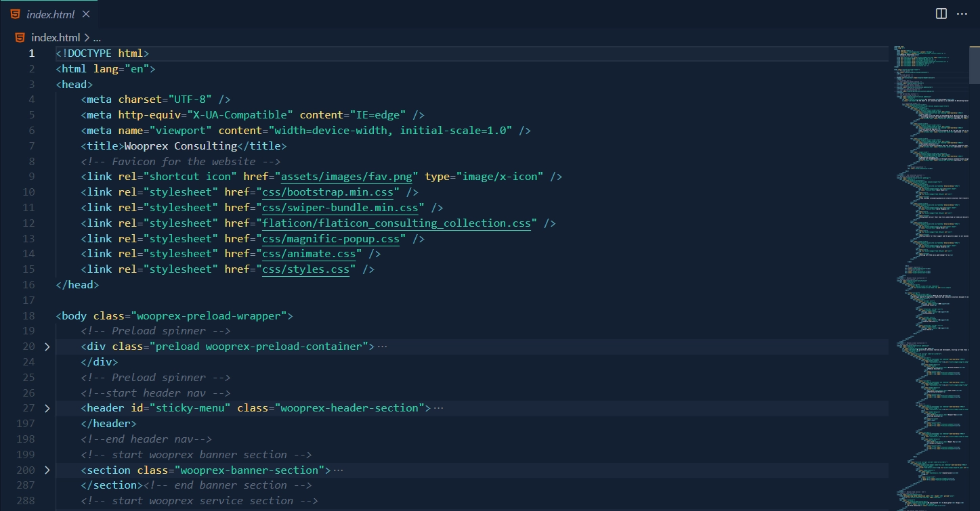Screen dimensions: 980x511
Task: Click the breadcrumb ellipsis after index.html
Action: pyautogui.click(x=97, y=37)
